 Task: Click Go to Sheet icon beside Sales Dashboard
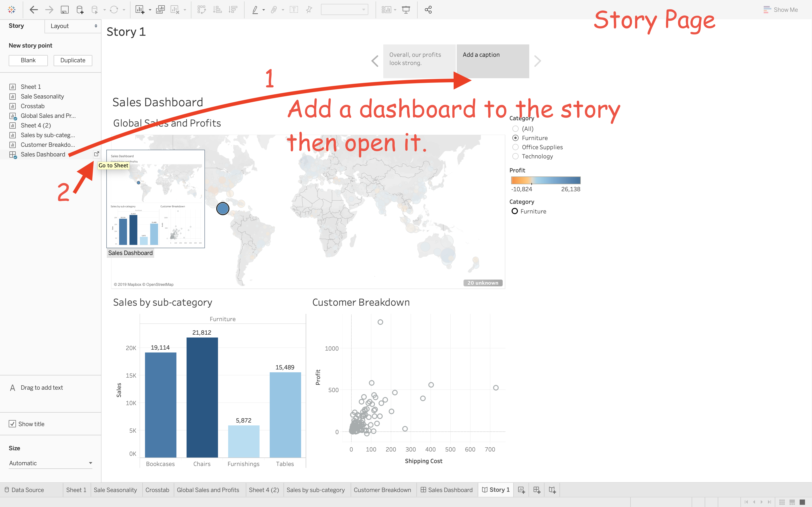(97, 154)
